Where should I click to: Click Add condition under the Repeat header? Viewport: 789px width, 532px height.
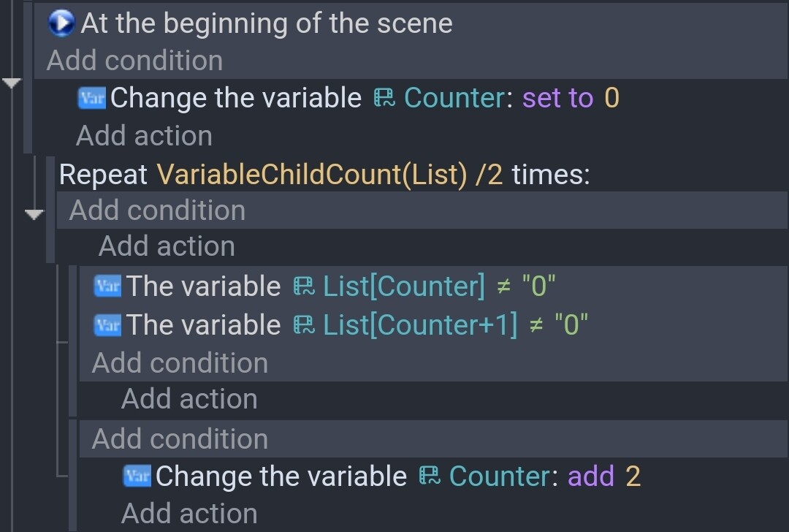158,210
